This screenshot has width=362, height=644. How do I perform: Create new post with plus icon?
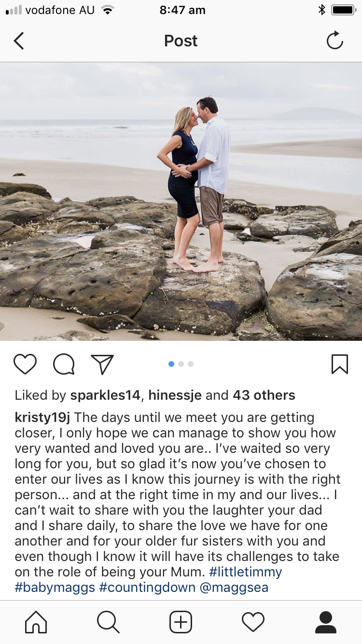tap(181, 622)
